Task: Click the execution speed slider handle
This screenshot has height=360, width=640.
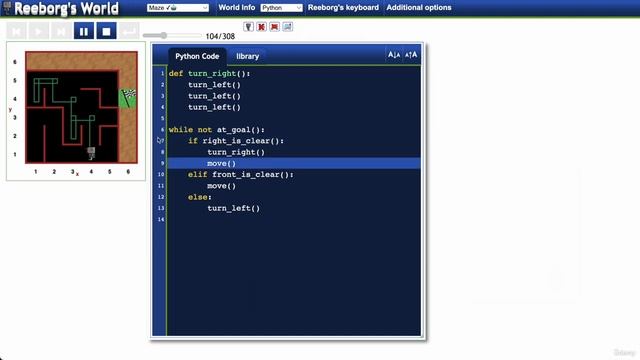Action: tap(163, 36)
